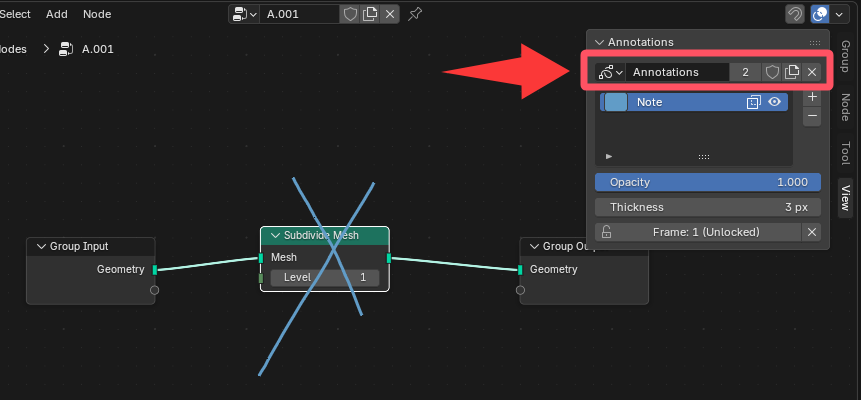Delete the active annotation frame

[x=812, y=232]
